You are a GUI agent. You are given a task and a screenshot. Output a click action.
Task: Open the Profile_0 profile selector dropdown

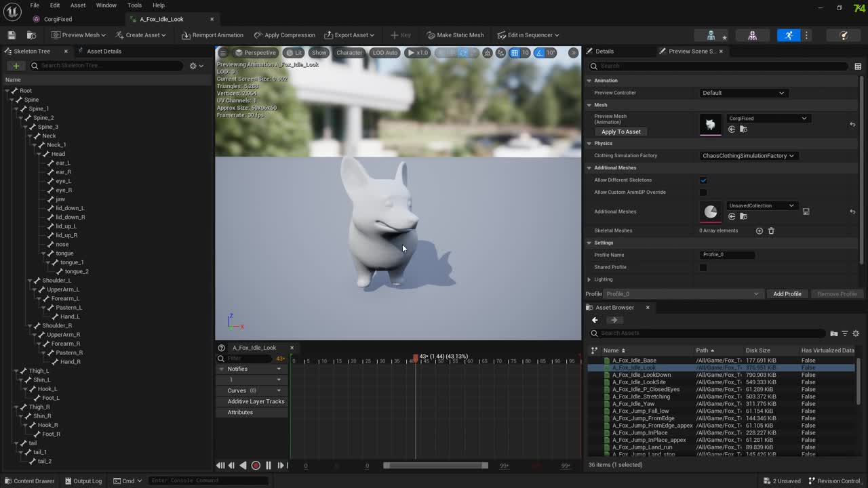[x=682, y=294]
